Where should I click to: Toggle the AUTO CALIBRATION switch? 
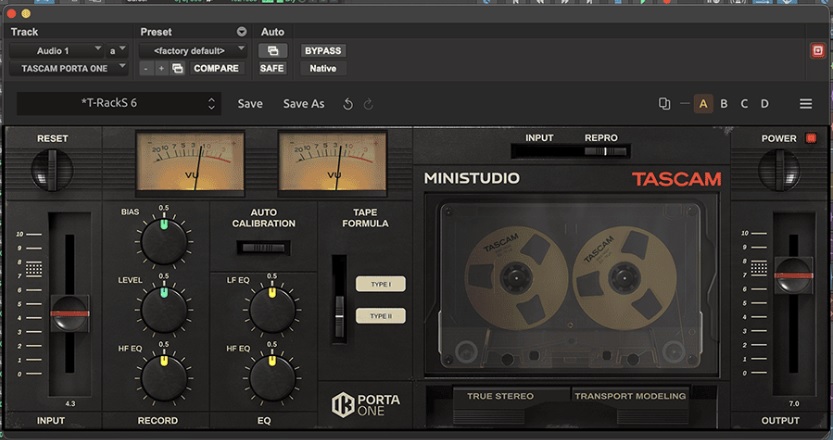coord(264,248)
